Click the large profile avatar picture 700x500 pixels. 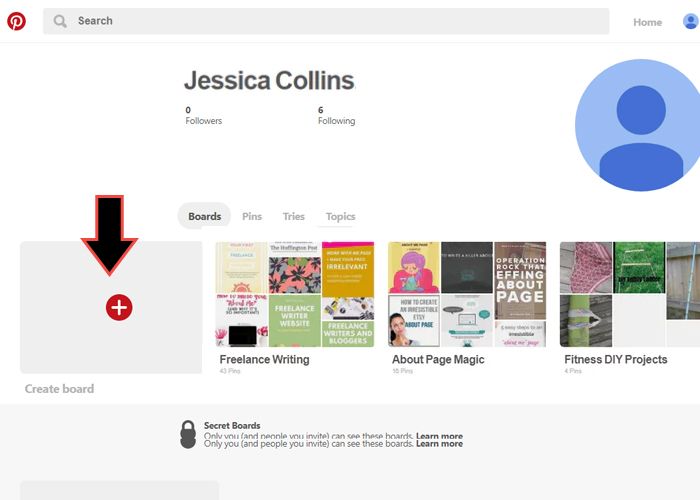(638, 125)
